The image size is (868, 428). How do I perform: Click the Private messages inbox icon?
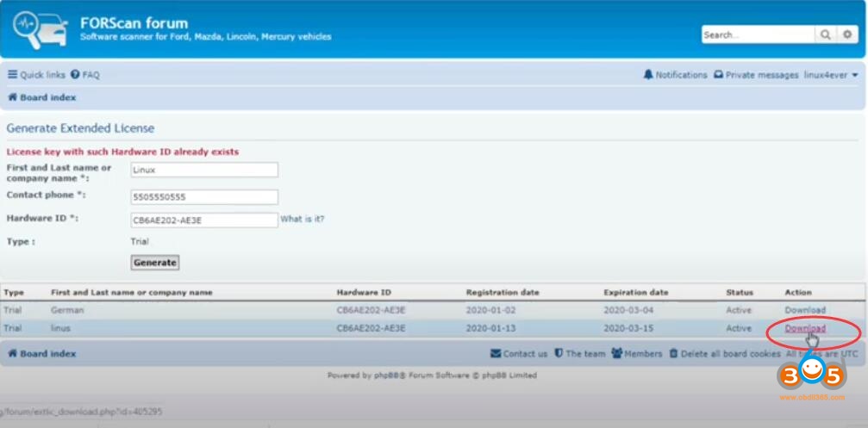click(x=718, y=75)
